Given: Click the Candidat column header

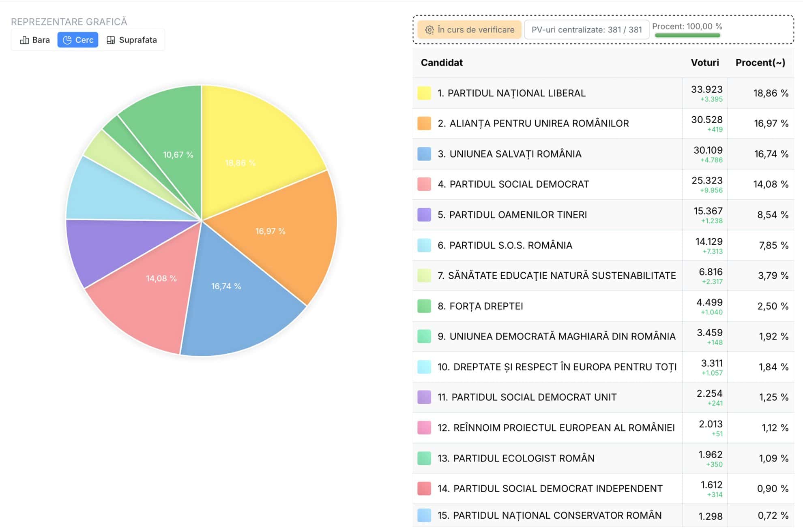Looking at the screenshot, I should [x=442, y=63].
